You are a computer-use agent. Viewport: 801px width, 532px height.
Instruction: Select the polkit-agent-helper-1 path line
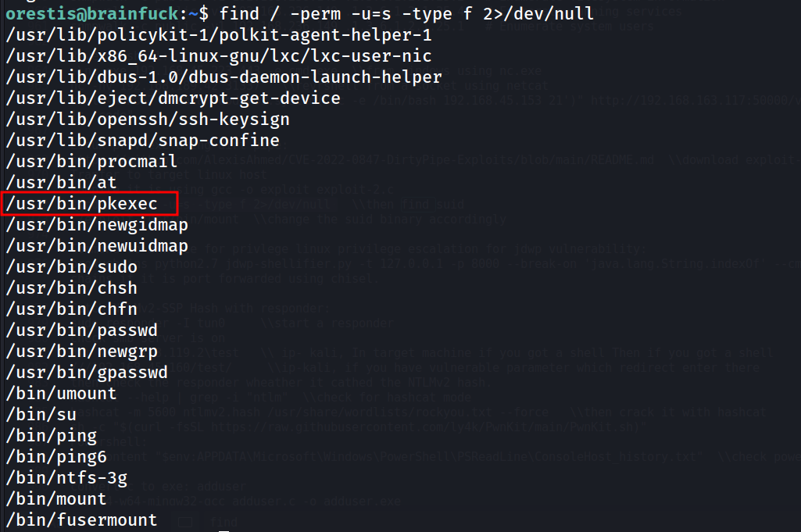click(x=219, y=35)
